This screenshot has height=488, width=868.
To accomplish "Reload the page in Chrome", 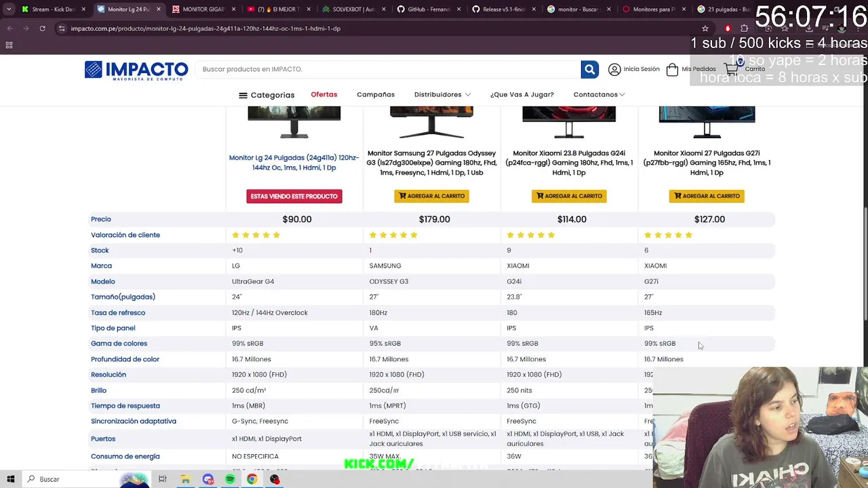I will [42, 28].
